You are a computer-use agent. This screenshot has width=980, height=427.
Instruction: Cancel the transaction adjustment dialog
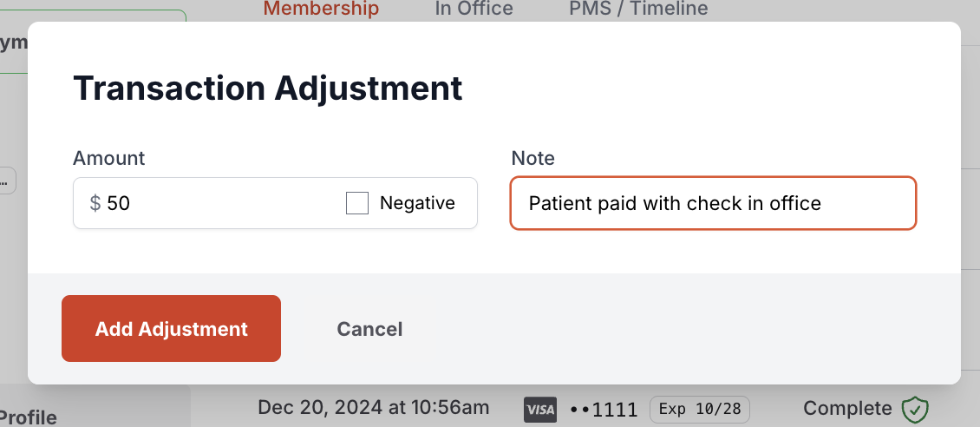[x=369, y=329]
